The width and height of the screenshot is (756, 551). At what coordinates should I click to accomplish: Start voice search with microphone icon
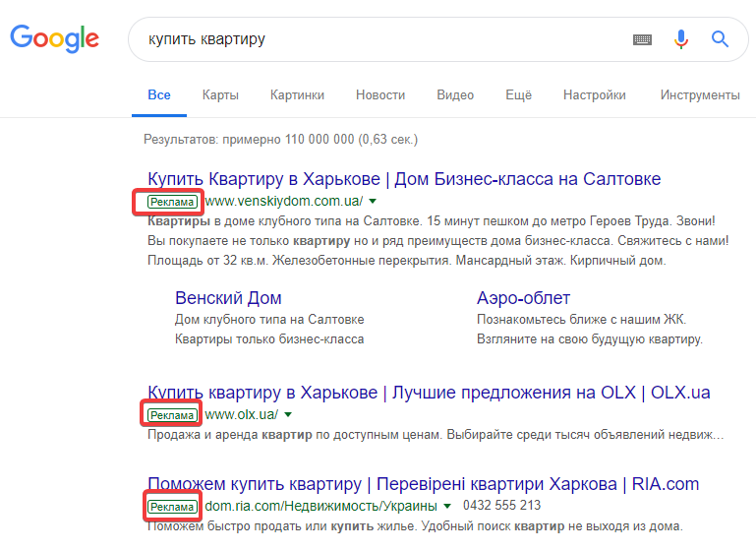tap(680, 39)
